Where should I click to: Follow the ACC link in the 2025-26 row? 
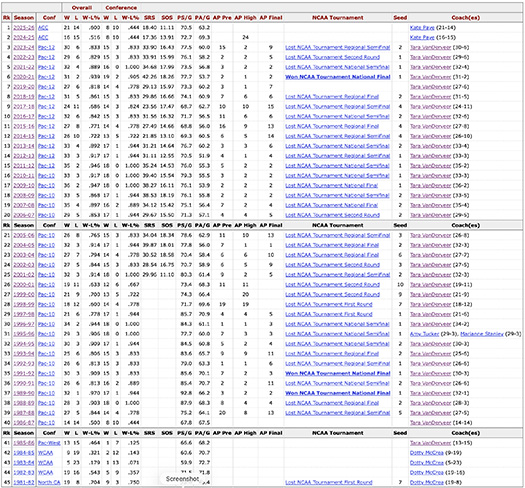(43, 27)
